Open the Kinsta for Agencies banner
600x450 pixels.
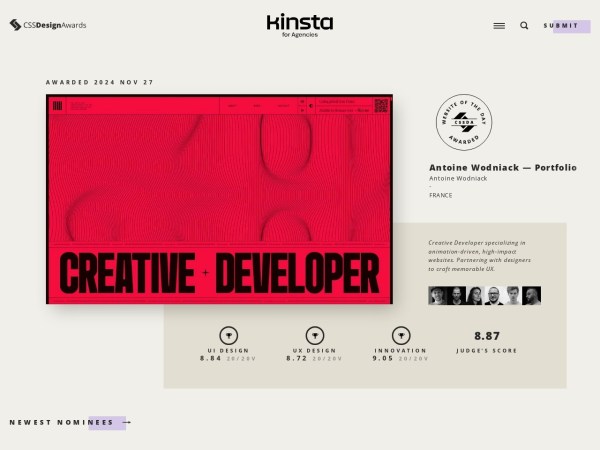[300, 24]
